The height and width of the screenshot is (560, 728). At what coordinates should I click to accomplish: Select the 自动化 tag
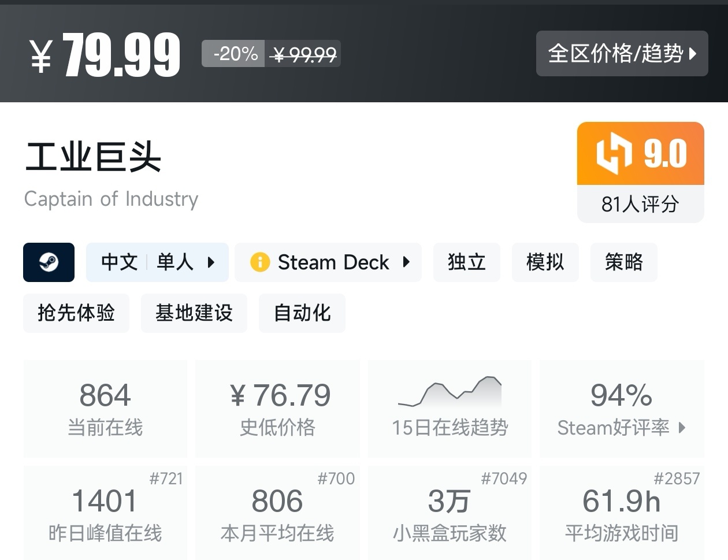click(302, 313)
